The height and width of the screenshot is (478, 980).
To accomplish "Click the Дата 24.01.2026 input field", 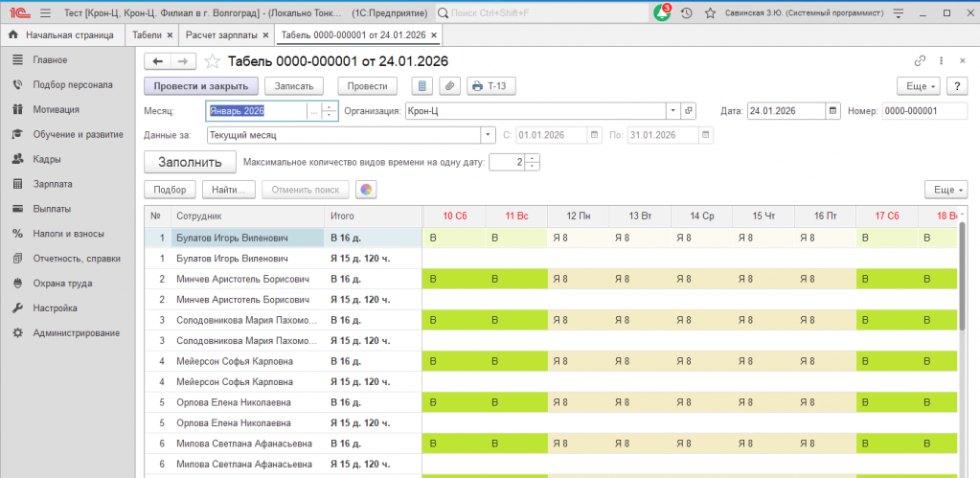I will tap(786, 110).
